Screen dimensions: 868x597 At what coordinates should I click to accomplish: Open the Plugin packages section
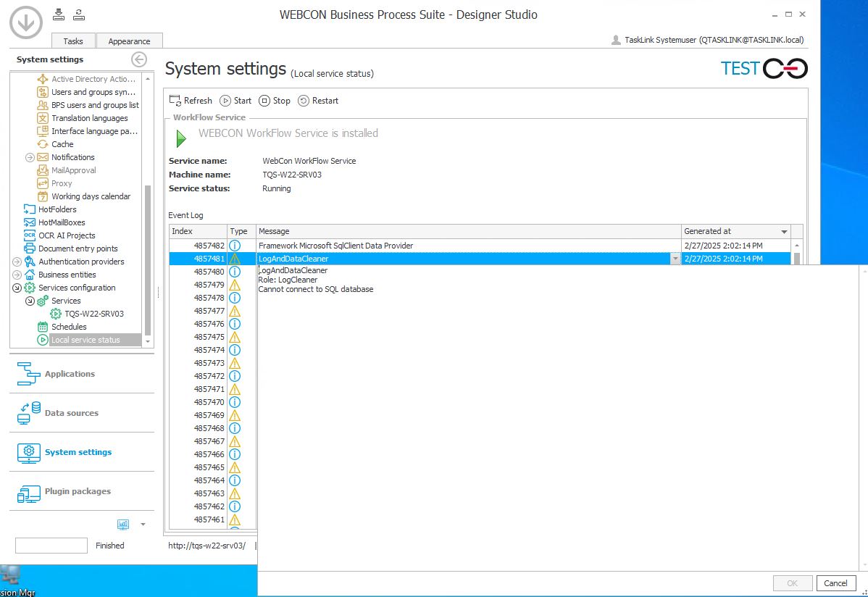(82, 492)
